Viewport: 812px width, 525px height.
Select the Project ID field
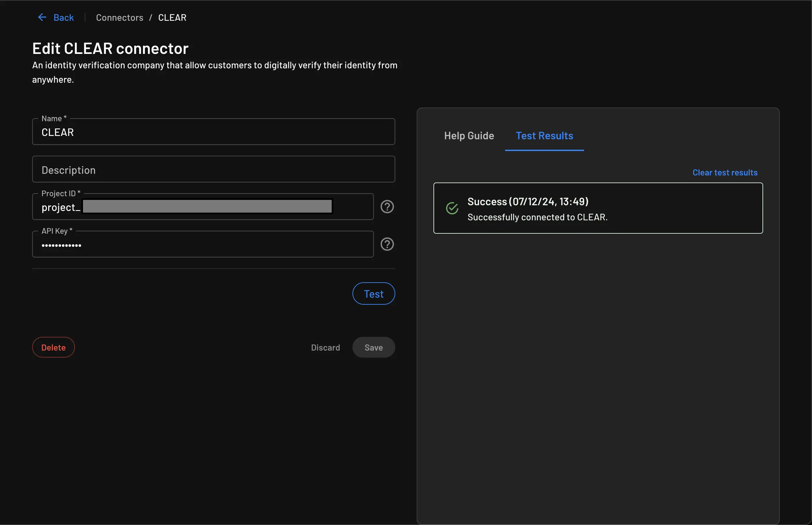coord(203,207)
